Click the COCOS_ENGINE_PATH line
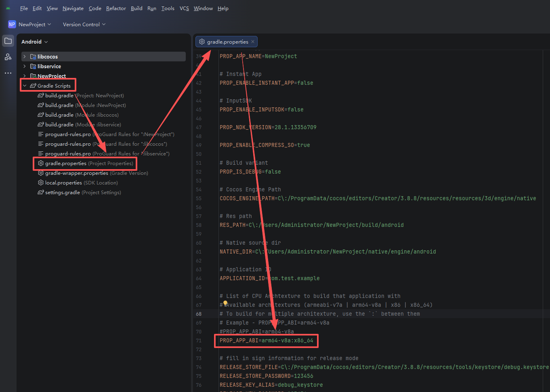Screen dimensions: 550x392 pos(378,198)
